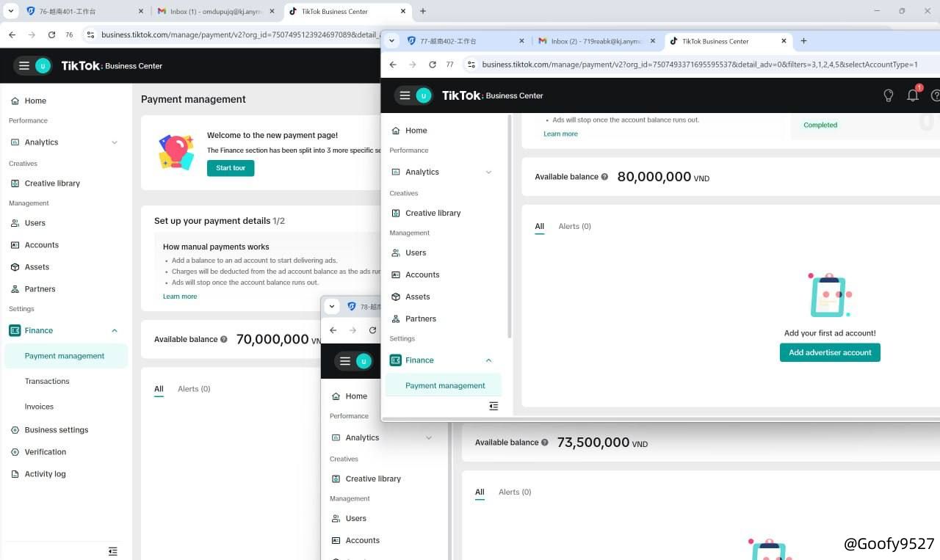Click the sidebar scrollbar in window 77
The height and width of the screenshot is (560, 940).
[510, 226]
